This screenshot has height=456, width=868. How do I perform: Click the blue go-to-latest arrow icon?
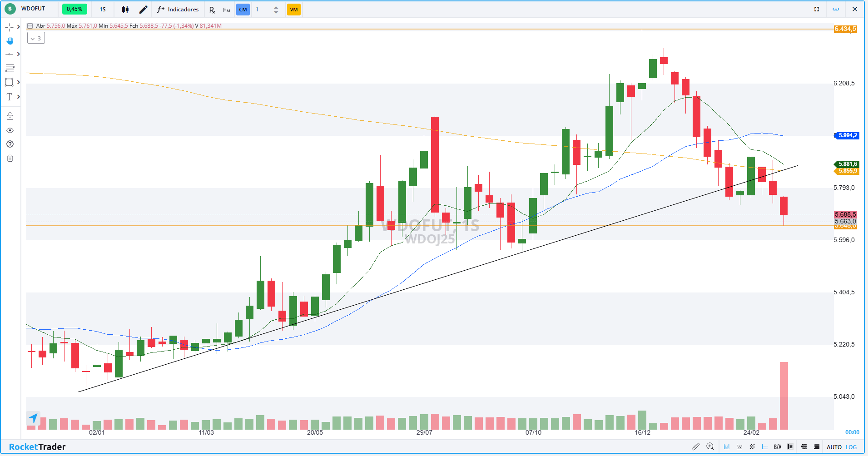(x=34, y=418)
